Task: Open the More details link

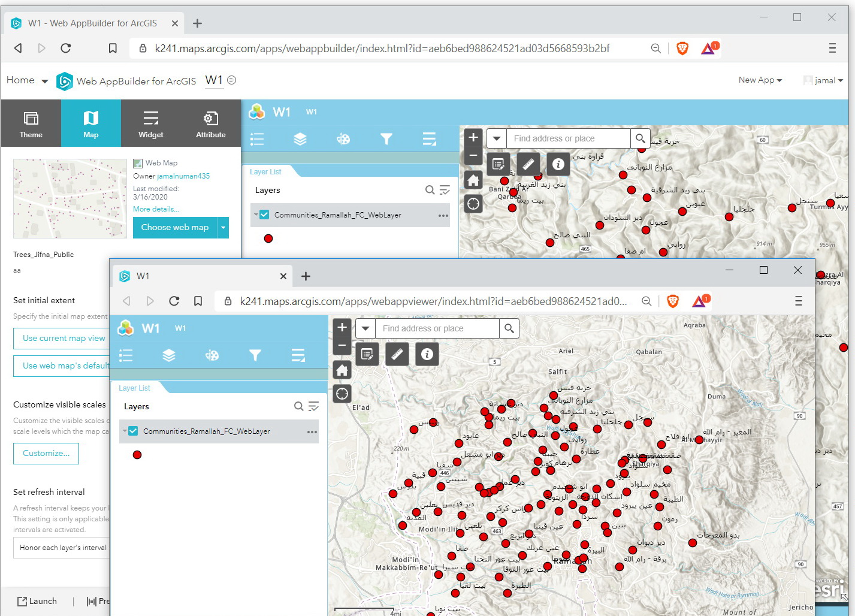Action: point(156,209)
